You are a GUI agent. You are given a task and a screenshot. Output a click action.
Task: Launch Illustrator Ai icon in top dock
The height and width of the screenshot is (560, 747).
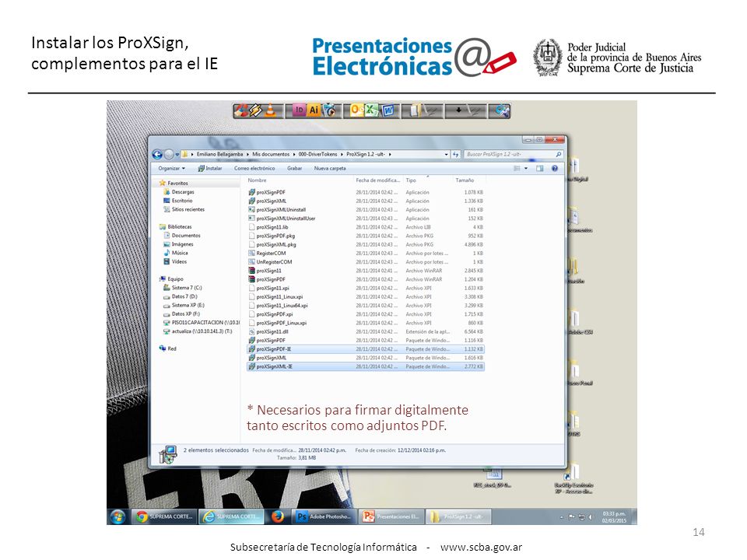(x=314, y=110)
